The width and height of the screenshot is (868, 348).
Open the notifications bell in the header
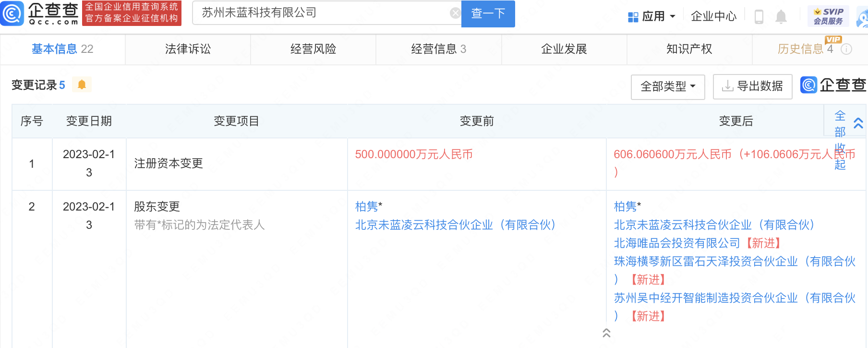781,17
